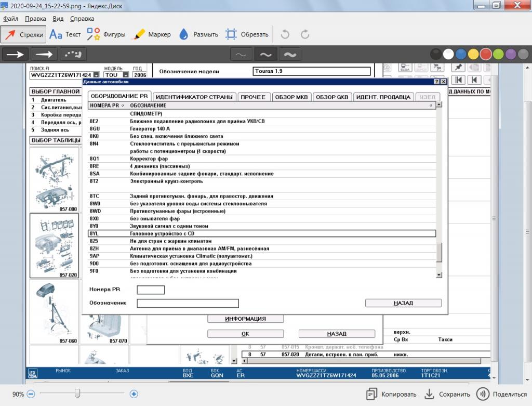Share the image with Поделиться
This screenshot has width=532, height=406.
(502, 394)
